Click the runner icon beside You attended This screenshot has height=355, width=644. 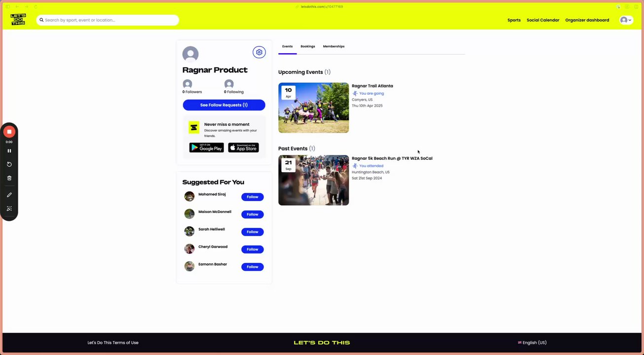[x=355, y=166]
